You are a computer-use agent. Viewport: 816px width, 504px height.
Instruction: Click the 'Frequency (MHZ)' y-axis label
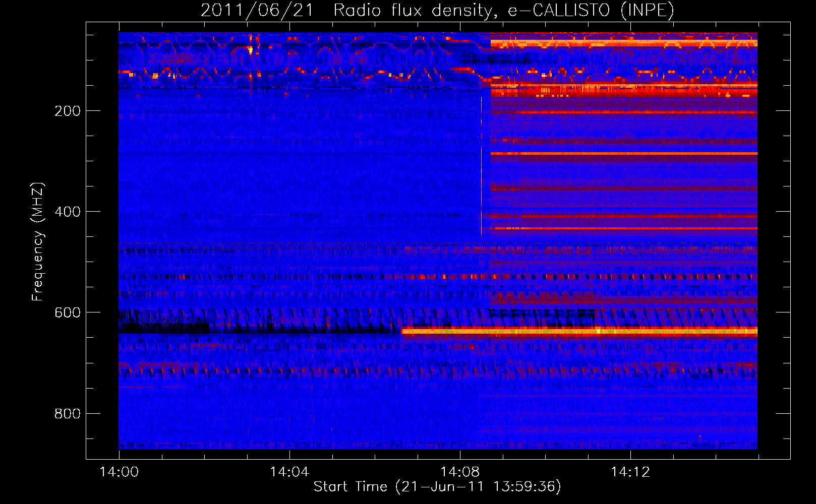[x=38, y=242]
